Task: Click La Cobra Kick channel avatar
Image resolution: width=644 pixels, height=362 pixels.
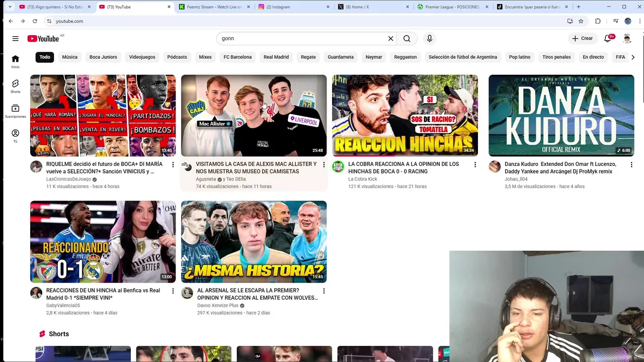Action: coord(338,166)
